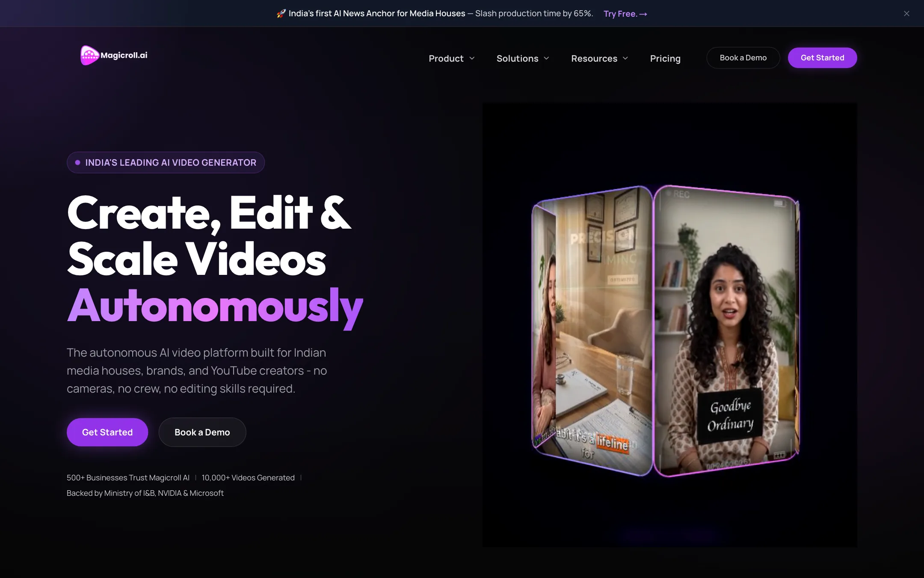Click the hero Get Started button
Image resolution: width=924 pixels, height=578 pixels.
[x=107, y=432]
